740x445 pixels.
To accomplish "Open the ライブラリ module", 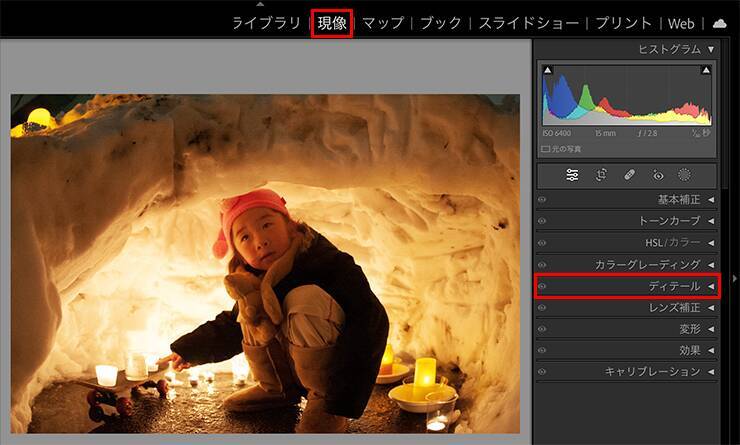I will pyautogui.click(x=266, y=23).
